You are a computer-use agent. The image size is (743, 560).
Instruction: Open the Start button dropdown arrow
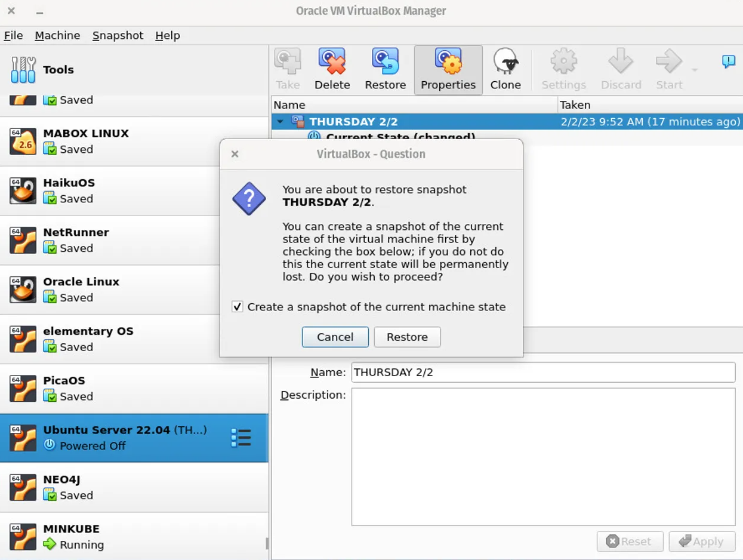[695, 70]
